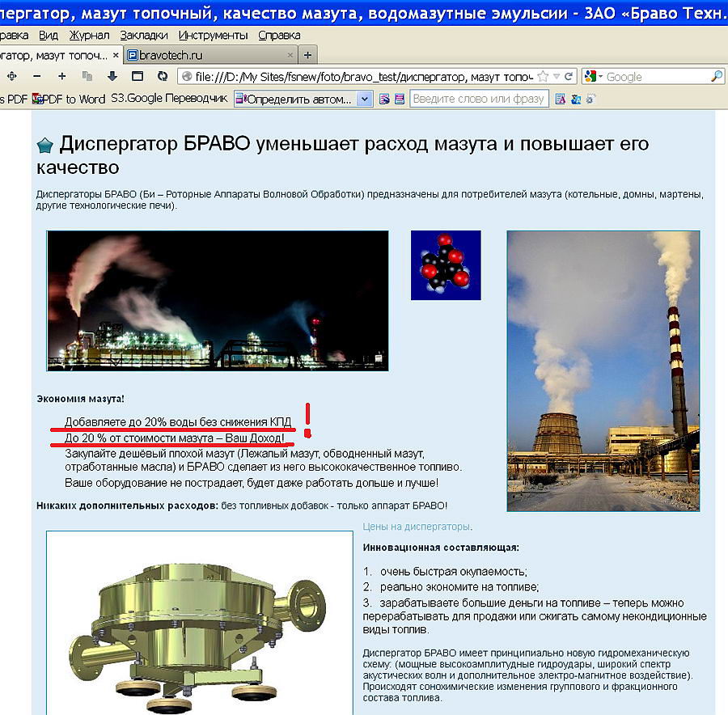The width and height of the screenshot is (728, 715).
Task: Click the site identity globe icon in address bar
Action: click(187, 77)
